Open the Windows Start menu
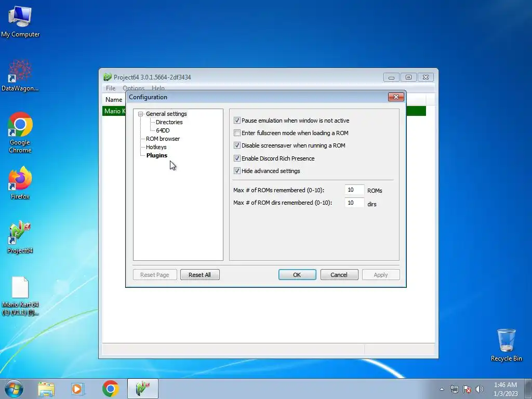Image resolution: width=532 pixels, height=399 pixels. pos(14,389)
